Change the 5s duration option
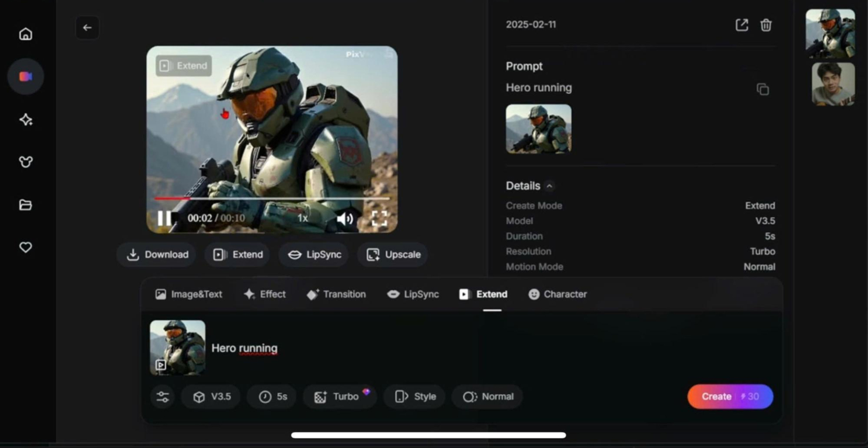Screen dimensions: 868x448 272,397
